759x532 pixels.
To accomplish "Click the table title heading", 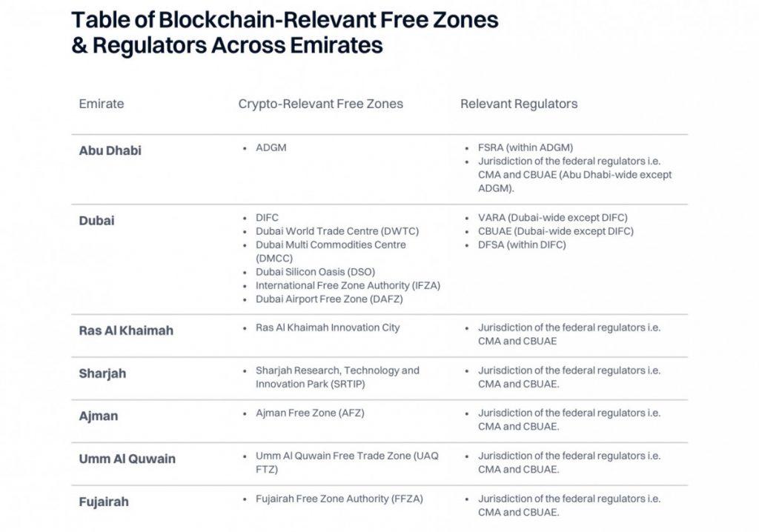I will click(285, 33).
